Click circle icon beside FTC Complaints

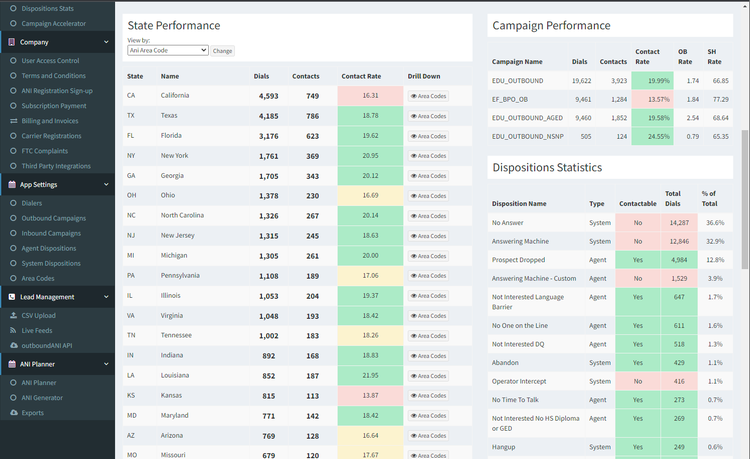(13, 151)
